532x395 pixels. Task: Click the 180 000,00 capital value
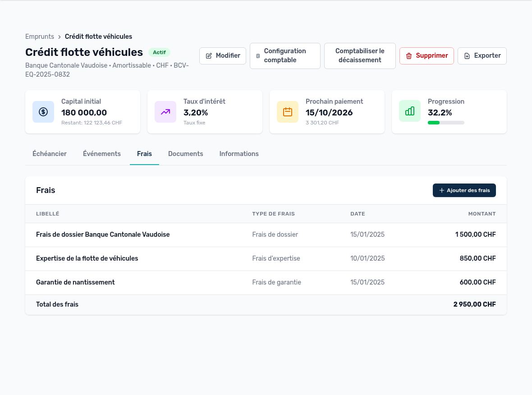tap(84, 113)
